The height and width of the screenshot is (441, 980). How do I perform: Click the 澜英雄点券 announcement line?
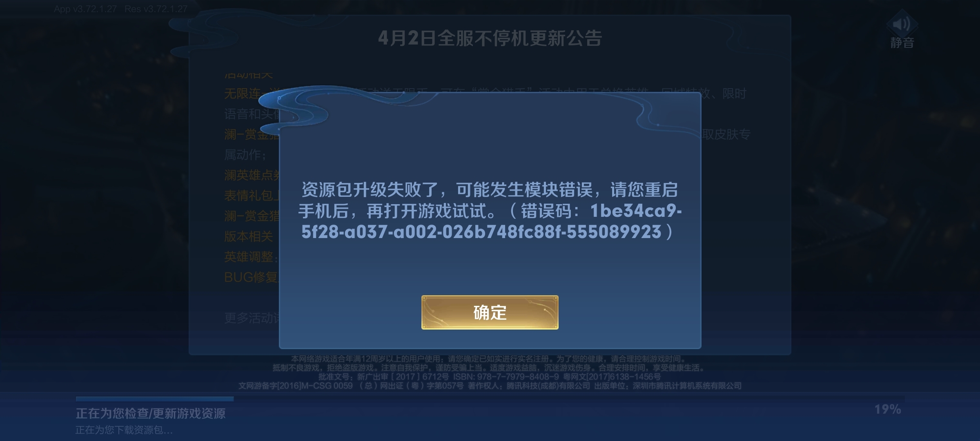[x=251, y=175]
